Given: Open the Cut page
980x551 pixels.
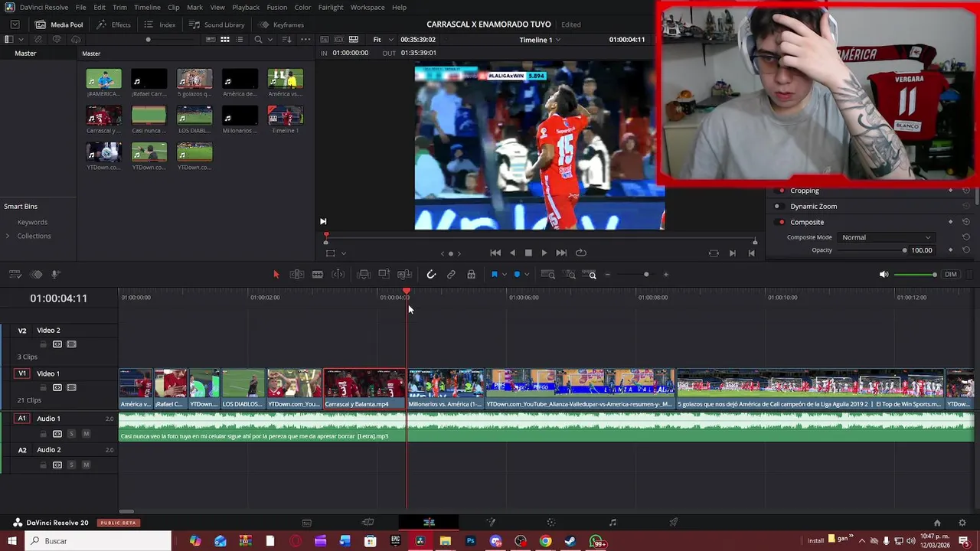Looking at the screenshot, I should tap(367, 523).
